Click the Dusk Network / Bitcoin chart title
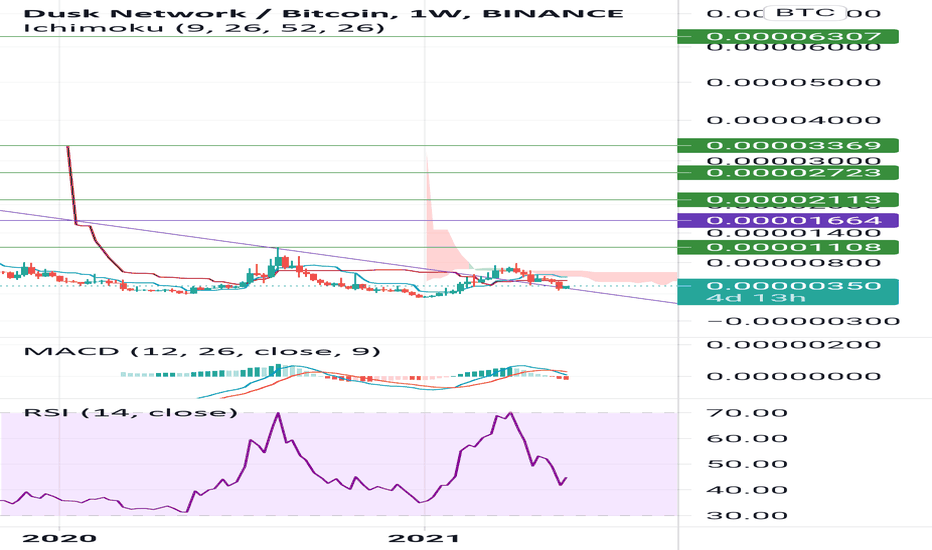The width and height of the screenshot is (932, 550). pos(324,13)
